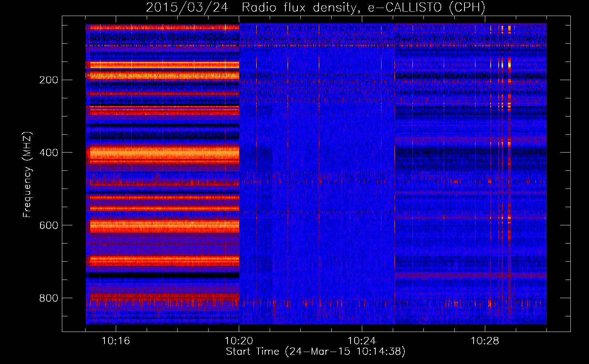Click the 200 frequency tick label

point(49,80)
